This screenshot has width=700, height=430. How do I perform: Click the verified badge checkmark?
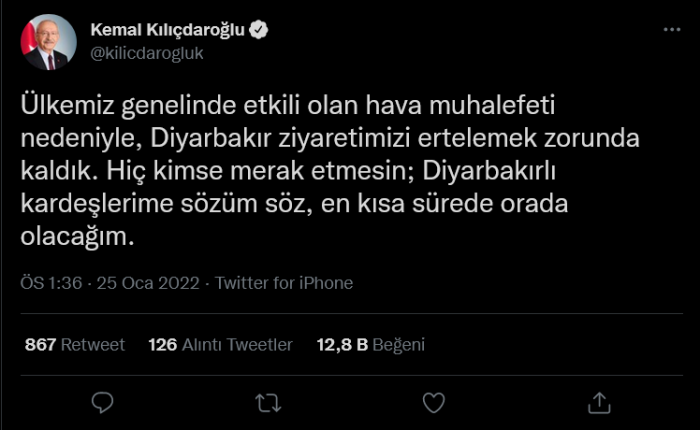tap(258, 31)
